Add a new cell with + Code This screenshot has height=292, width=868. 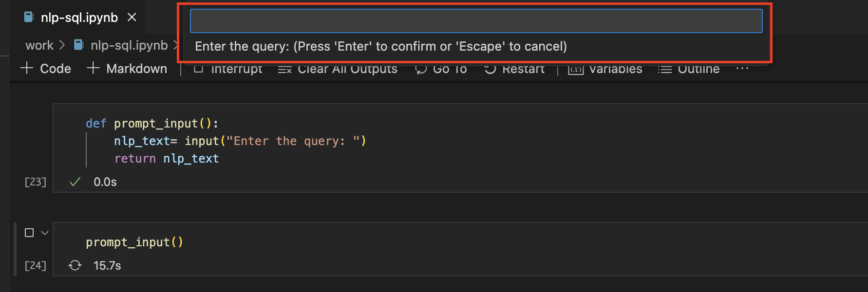pos(46,68)
